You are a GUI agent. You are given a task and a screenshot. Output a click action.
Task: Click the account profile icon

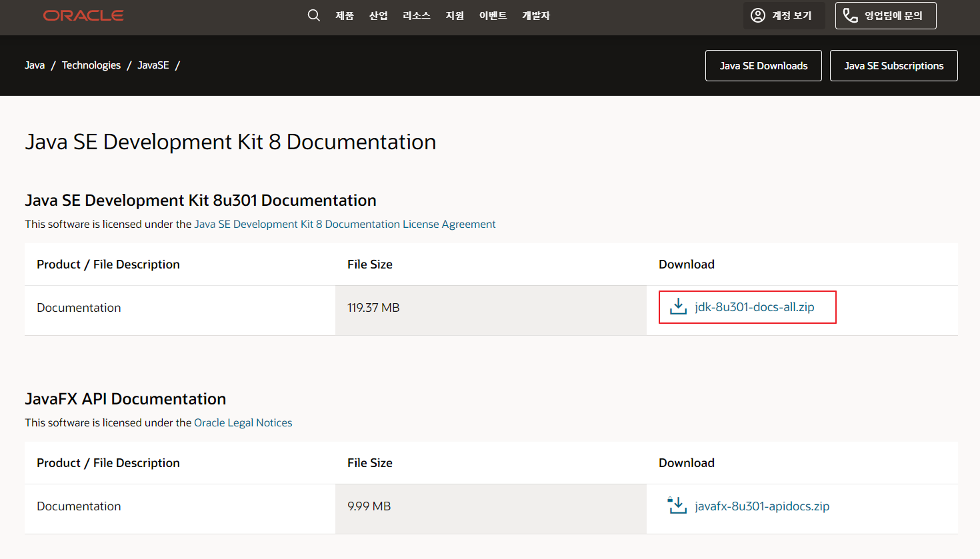point(758,15)
